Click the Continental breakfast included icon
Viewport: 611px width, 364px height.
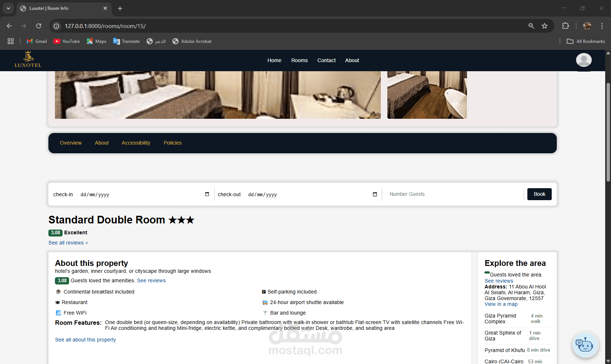(58, 292)
